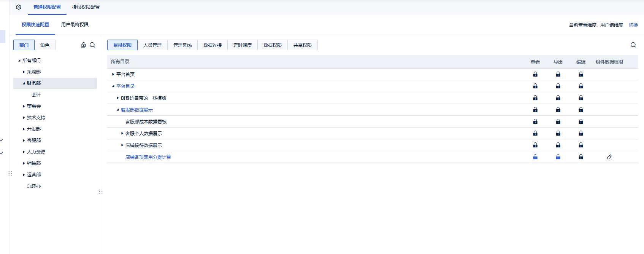Open 店铺各项费用分摊计算 directory link

148,157
